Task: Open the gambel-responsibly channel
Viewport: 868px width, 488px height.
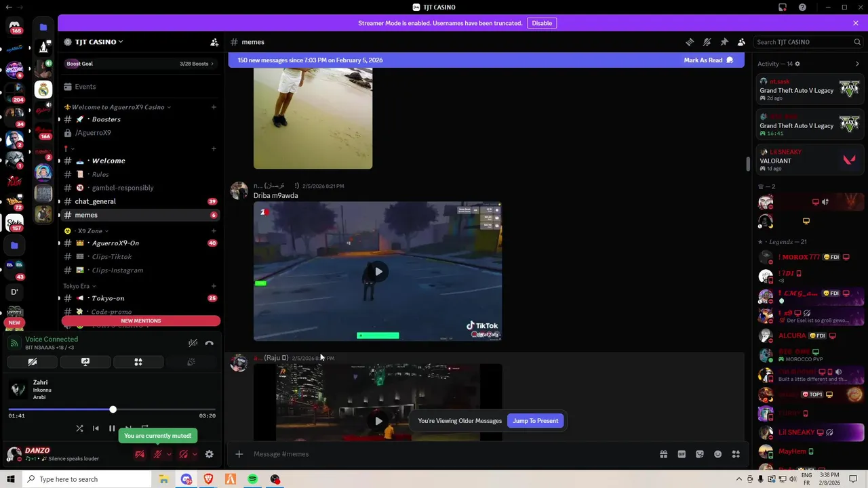Action: (141, 188)
